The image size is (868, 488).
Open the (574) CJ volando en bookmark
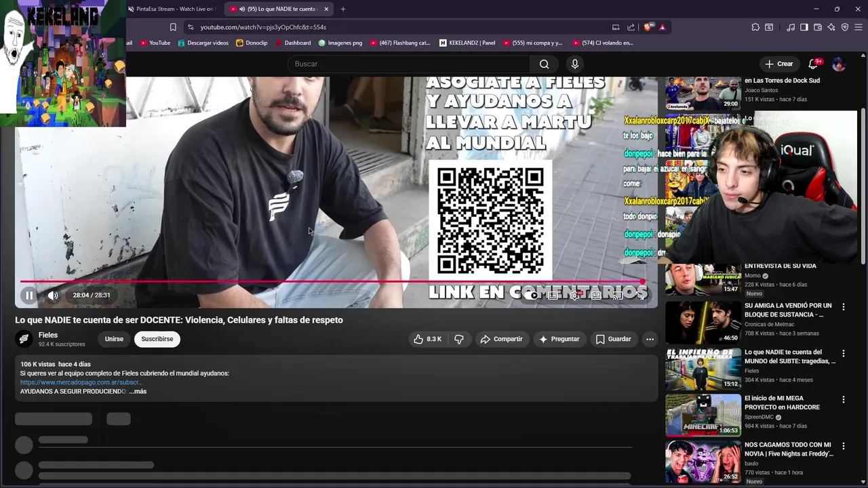602,43
